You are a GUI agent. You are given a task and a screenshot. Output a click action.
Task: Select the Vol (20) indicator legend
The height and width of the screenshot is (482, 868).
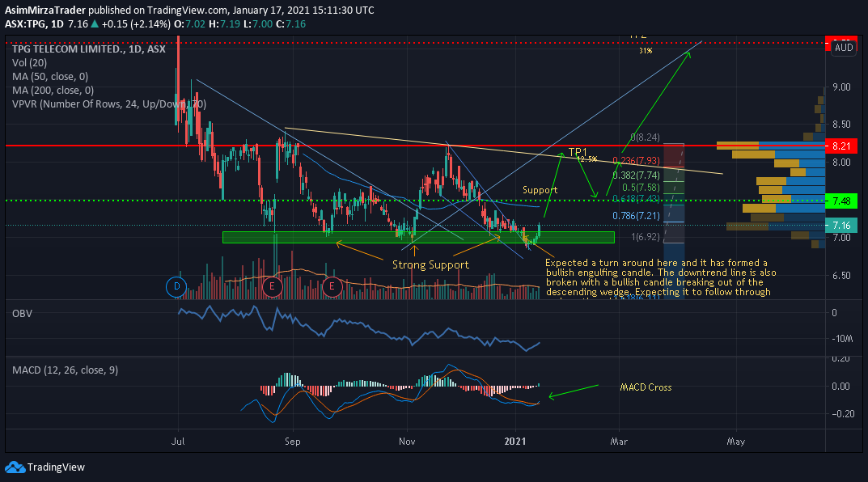click(29, 63)
